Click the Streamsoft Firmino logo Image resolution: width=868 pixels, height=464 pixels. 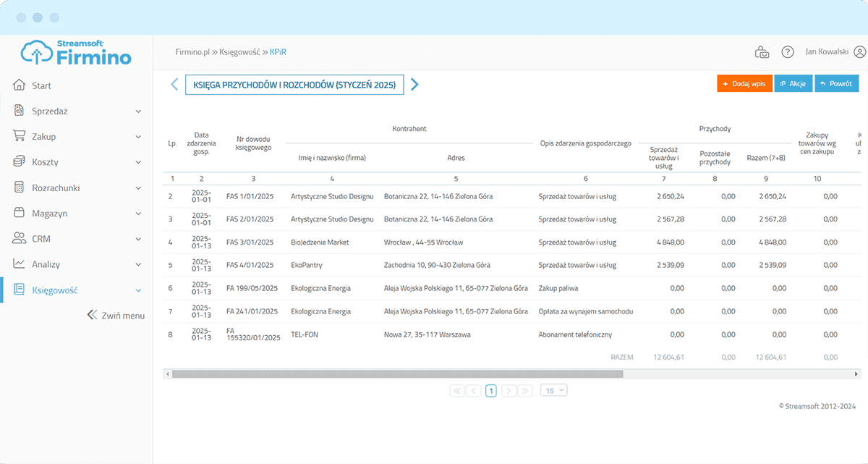pyautogui.click(x=76, y=53)
